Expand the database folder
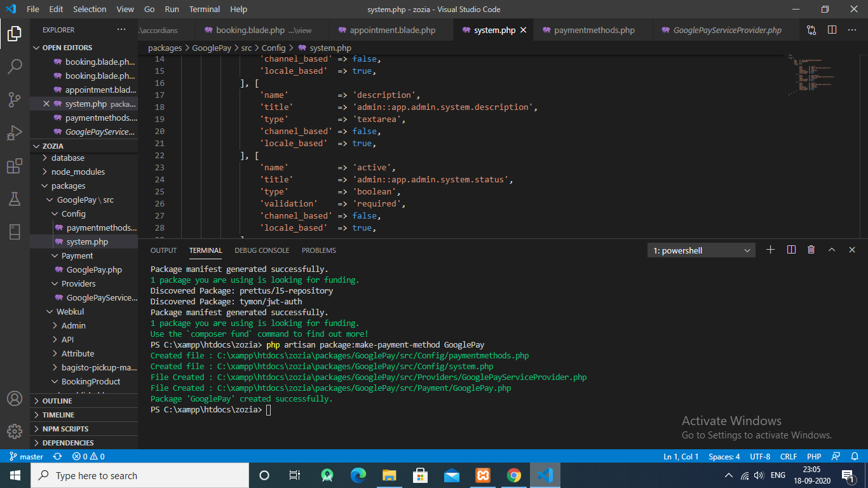 (x=84, y=158)
